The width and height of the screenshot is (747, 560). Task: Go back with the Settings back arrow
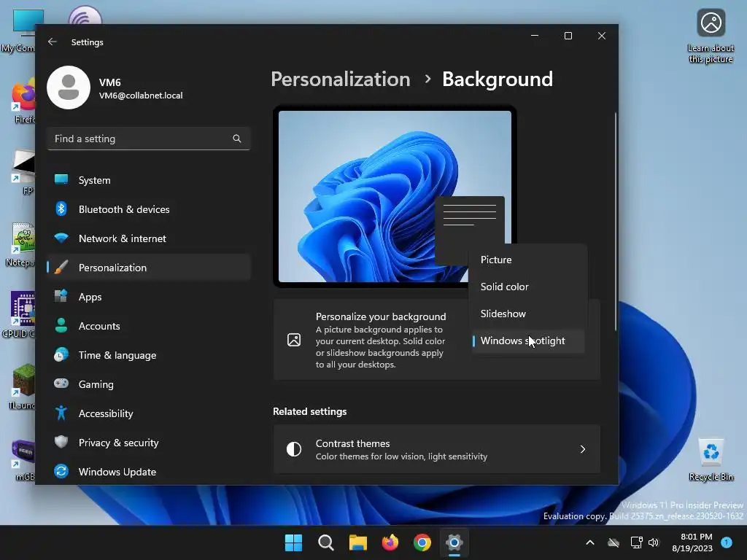point(53,42)
